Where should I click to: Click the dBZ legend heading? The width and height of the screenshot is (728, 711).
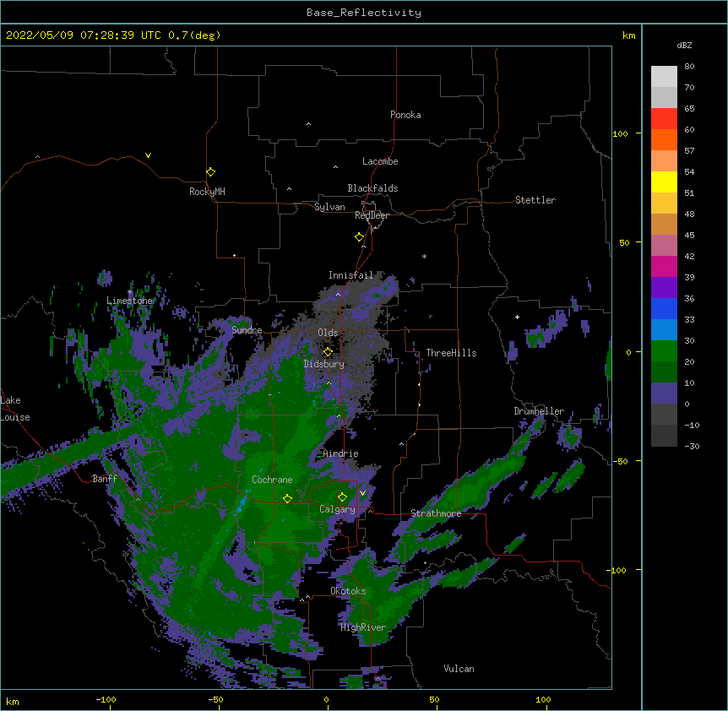(684, 46)
